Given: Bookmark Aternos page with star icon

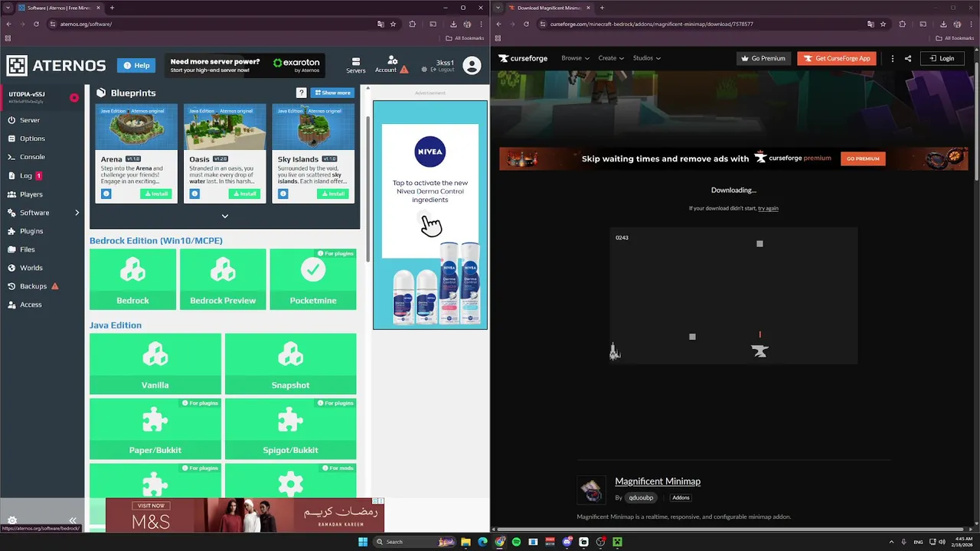Looking at the screenshot, I should coord(393,24).
